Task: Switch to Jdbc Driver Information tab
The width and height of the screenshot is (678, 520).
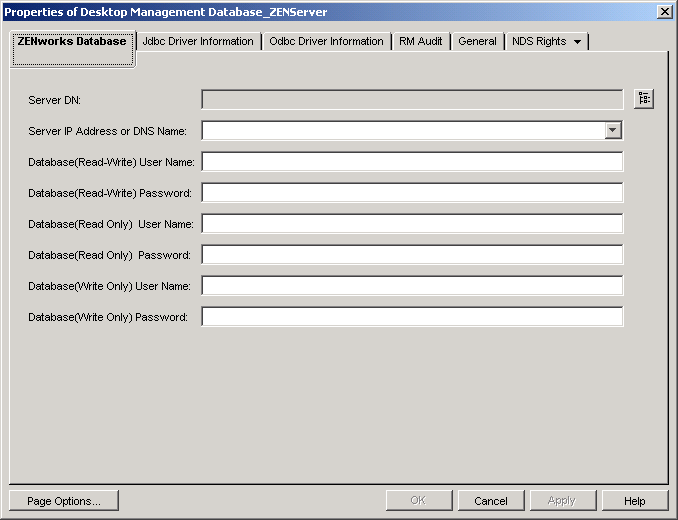Action: (x=198, y=41)
